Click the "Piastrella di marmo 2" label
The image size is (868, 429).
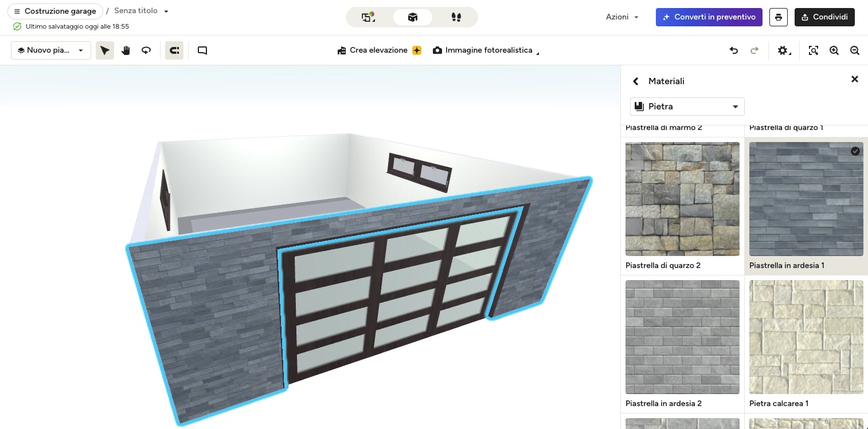click(x=664, y=128)
